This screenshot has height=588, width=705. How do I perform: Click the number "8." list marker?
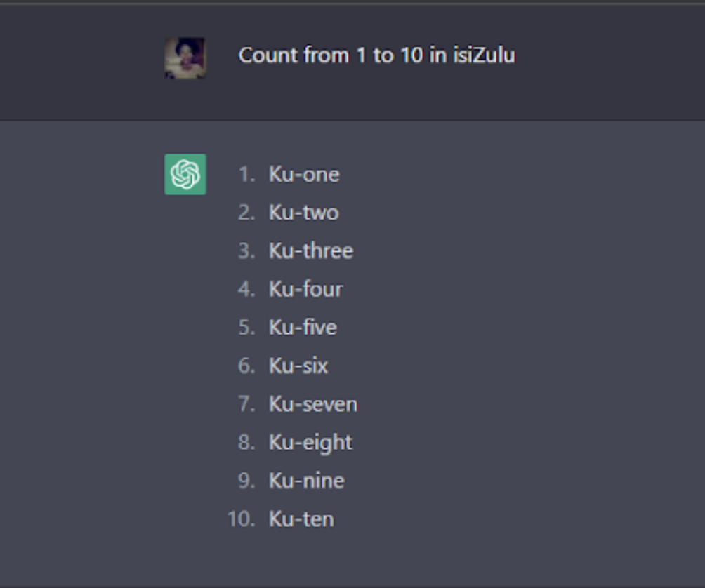click(x=246, y=443)
